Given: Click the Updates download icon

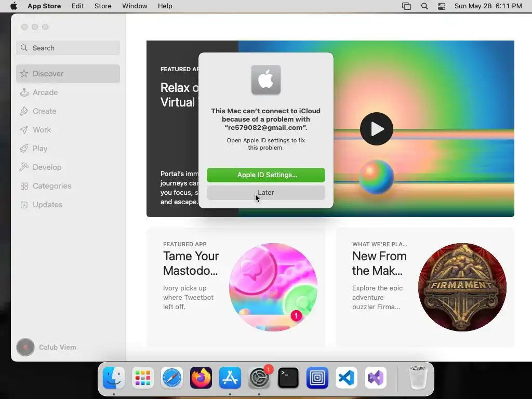Looking at the screenshot, I should [24, 205].
